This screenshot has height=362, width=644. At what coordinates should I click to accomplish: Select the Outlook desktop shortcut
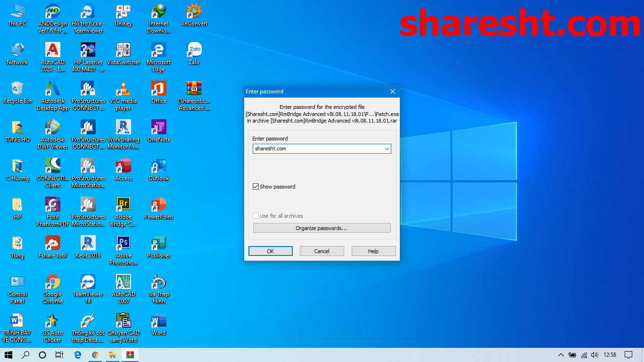click(159, 170)
